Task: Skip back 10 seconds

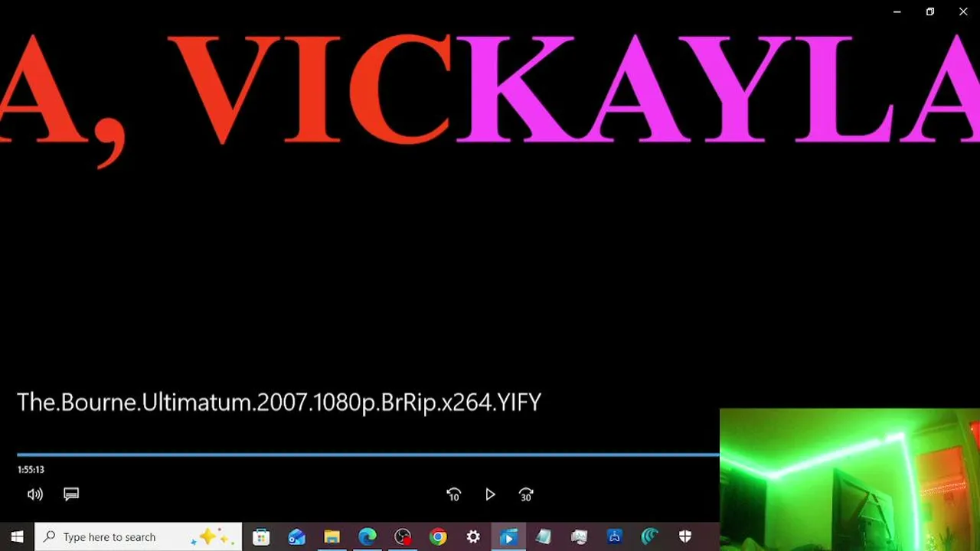Action: [453, 495]
